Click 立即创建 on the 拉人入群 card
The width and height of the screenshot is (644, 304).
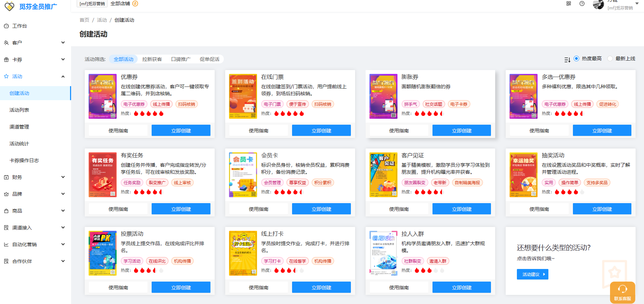(x=462, y=287)
